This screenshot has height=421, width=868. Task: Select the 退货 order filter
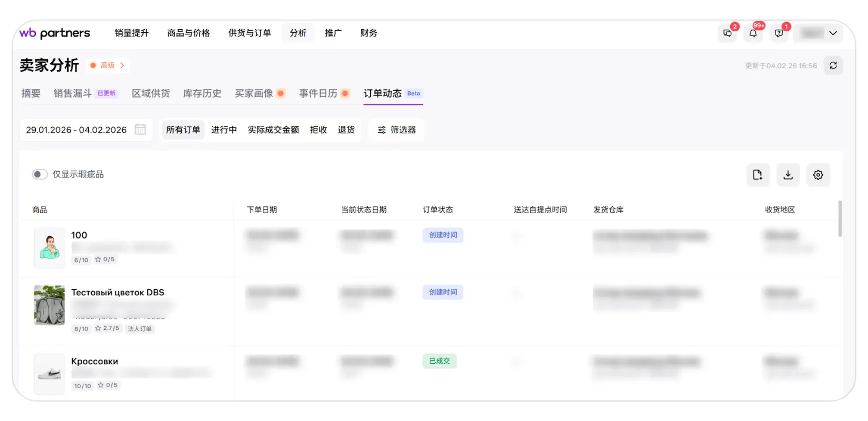346,130
